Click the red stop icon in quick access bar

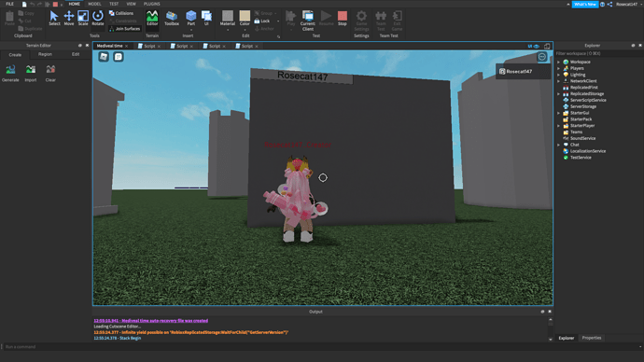55,4
